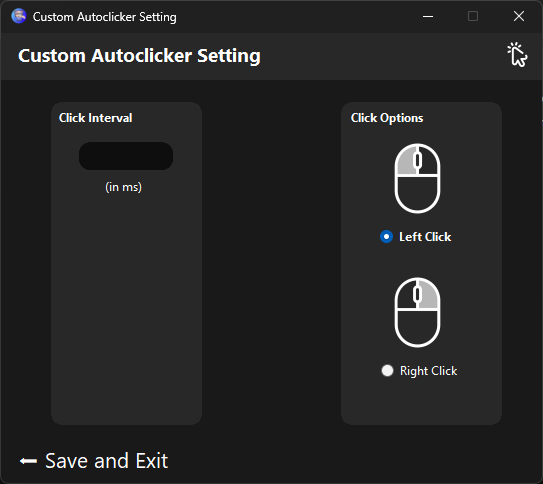
Task: Close the Custom Autoclicker Setting window
Action: point(519,16)
